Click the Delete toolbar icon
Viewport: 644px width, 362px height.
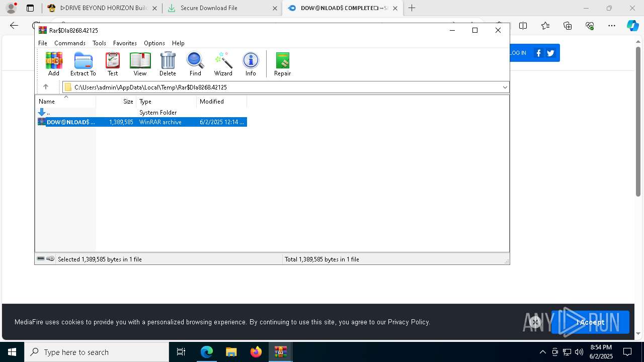click(168, 64)
